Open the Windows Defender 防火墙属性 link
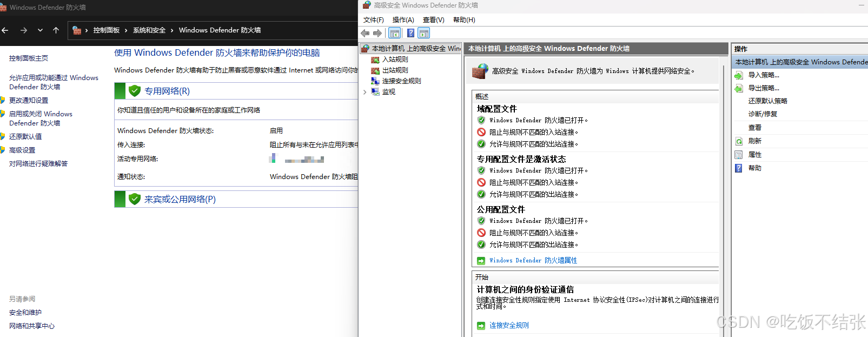 [x=533, y=261]
